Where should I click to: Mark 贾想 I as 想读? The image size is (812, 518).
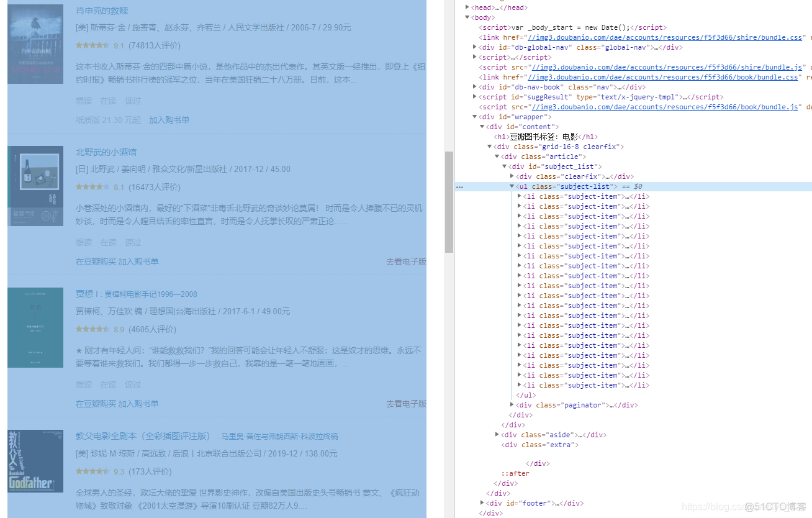pos(84,384)
